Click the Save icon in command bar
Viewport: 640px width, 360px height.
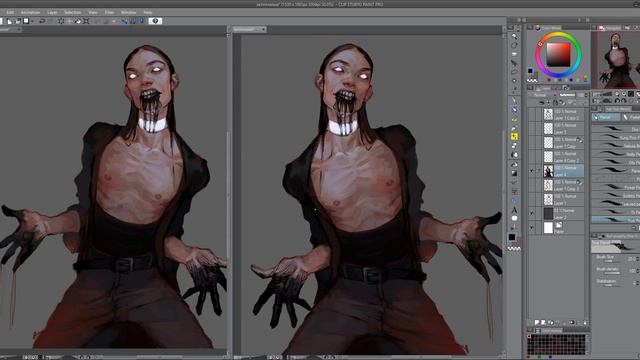tap(26, 21)
